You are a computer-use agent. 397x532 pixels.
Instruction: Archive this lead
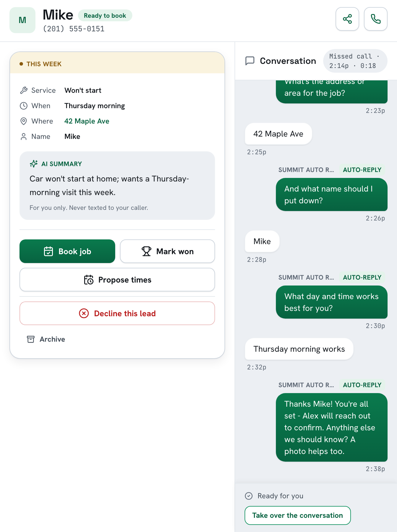[x=46, y=339]
